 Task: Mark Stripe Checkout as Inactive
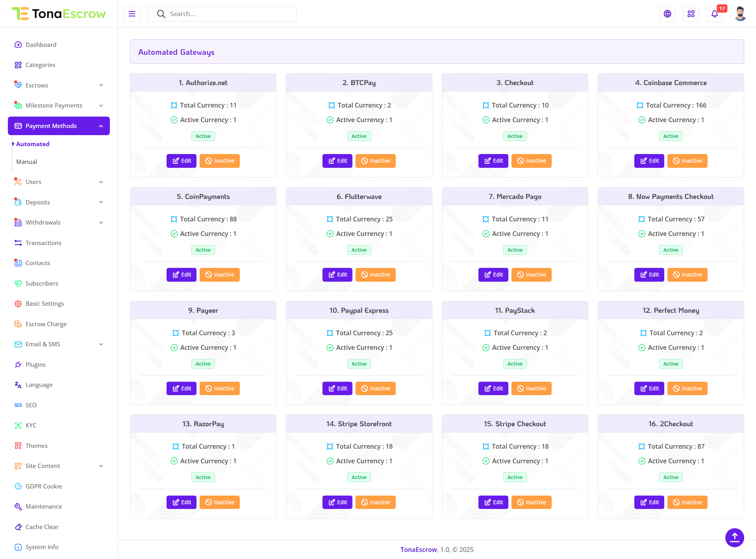coord(531,502)
